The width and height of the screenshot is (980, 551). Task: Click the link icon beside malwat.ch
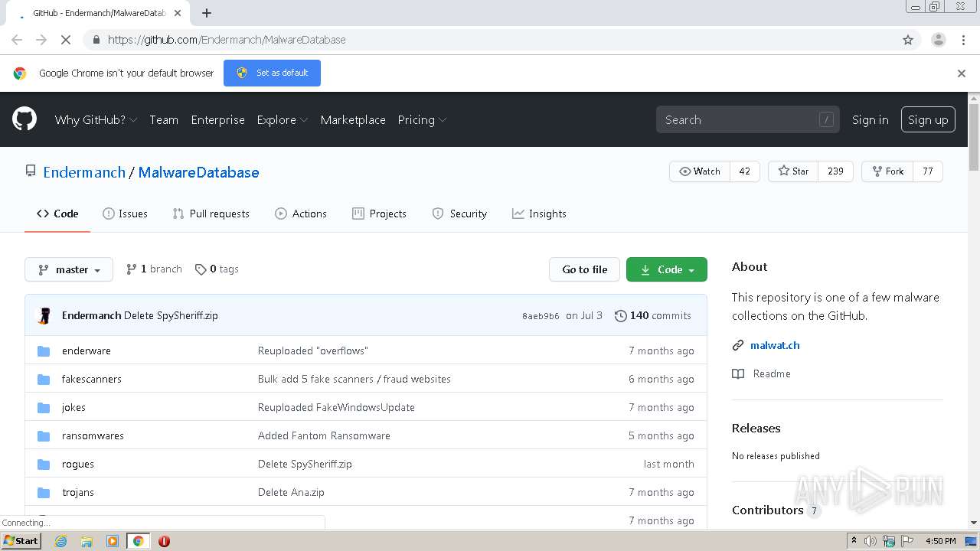point(738,345)
